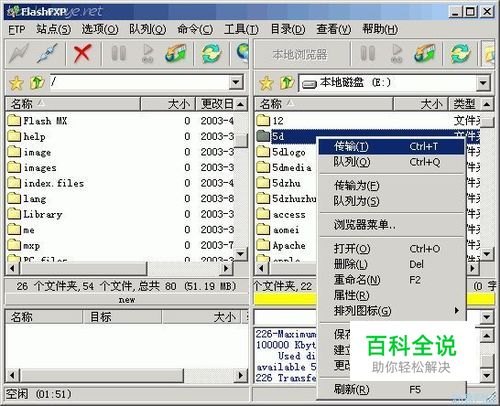Image resolution: width=500 pixels, height=406 pixels.
Task: Select the 5dmedia folder row
Action: point(285,167)
